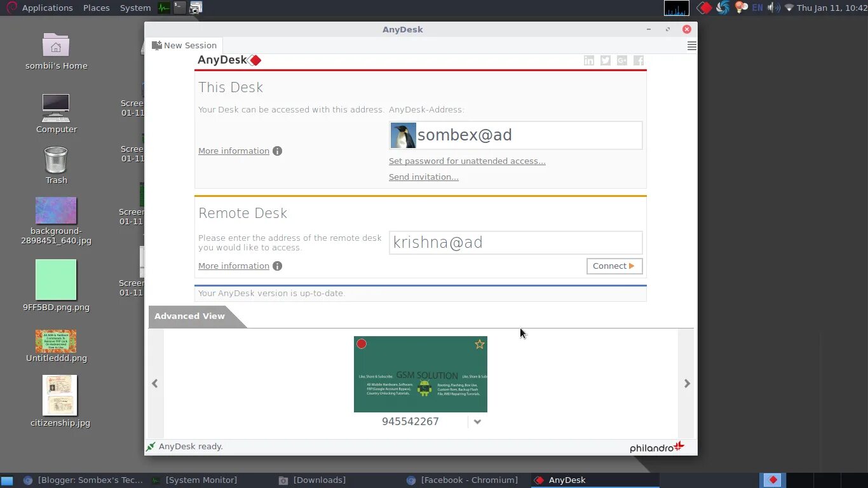868x488 pixels.
Task: Click the blue swirl tray icon
Action: tap(722, 8)
